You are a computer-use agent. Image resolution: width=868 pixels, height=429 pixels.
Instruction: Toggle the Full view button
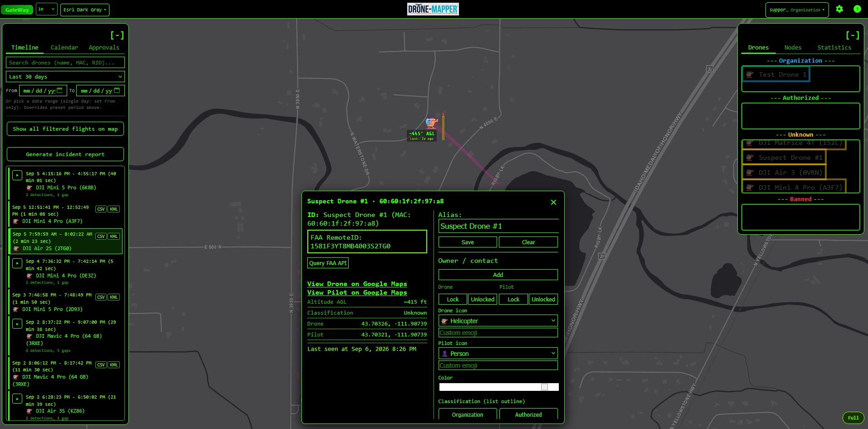(x=853, y=418)
